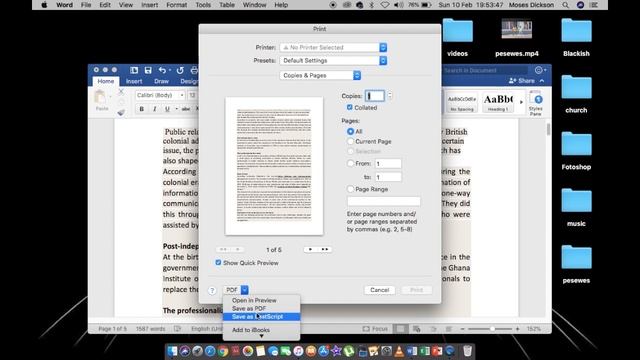
Task: Open the file template icon in Word's title bar
Action: pos(134,70)
